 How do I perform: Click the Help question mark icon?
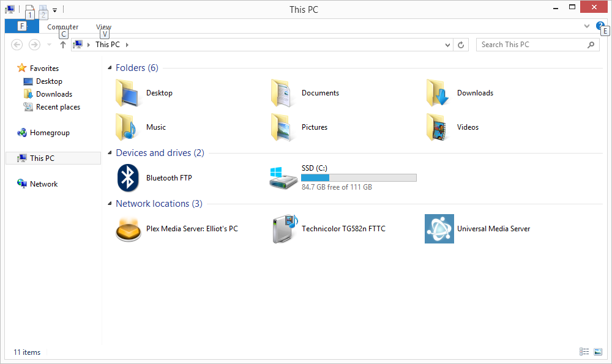[600, 26]
